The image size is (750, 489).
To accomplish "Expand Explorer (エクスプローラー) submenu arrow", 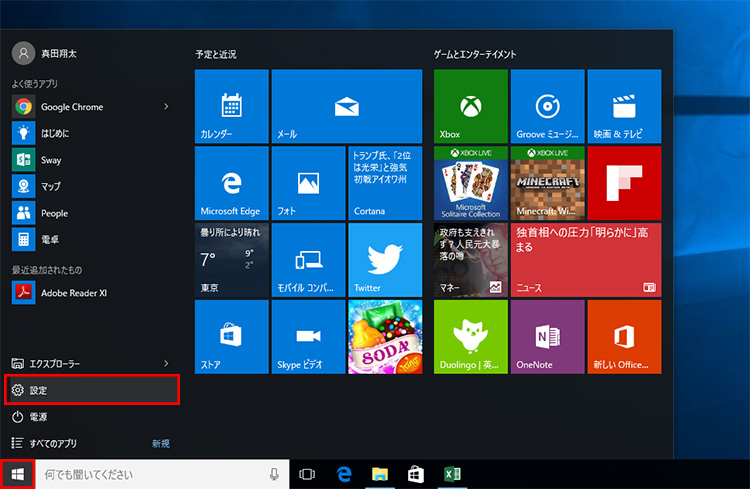I will tap(166, 363).
